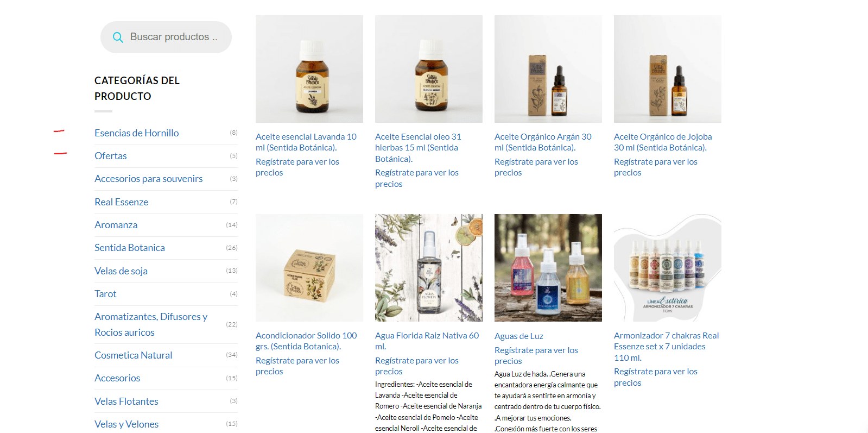868x433 pixels.
Task: Open Aceite esencial Lavanda product thumbnail
Action: pos(309,69)
